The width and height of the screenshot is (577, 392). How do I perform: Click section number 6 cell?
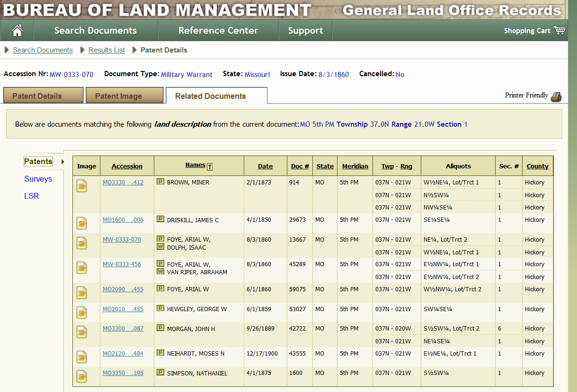(499, 329)
